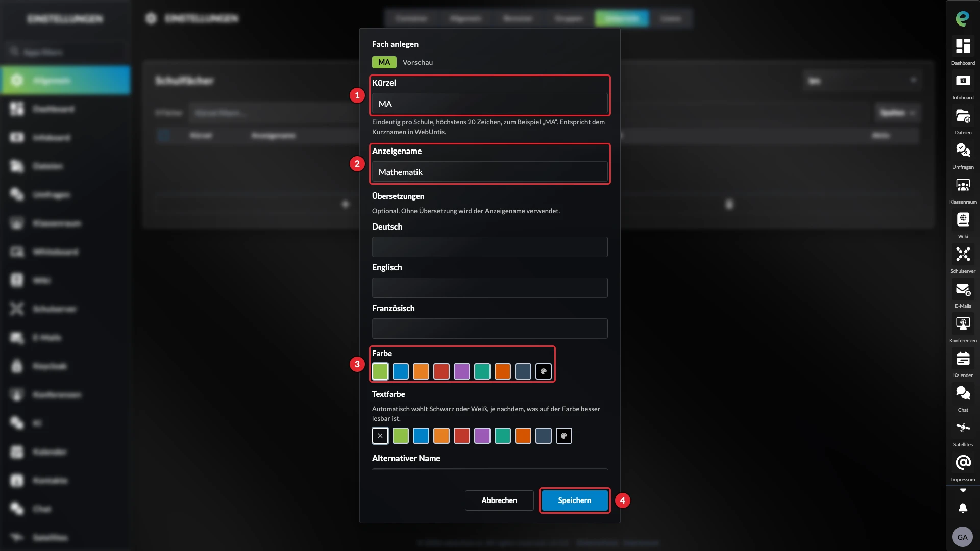Open custom color palette for Textfarbe
The width and height of the screenshot is (980, 551).
pos(564,436)
